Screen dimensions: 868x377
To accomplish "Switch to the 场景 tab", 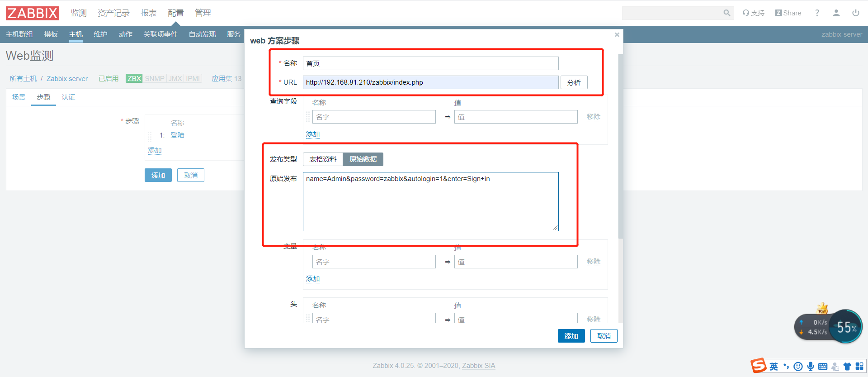I will (x=19, y=97).
